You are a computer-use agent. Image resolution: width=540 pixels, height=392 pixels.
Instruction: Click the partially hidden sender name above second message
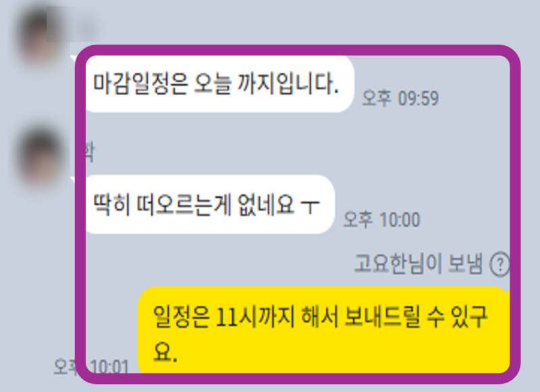pos(89,152)
